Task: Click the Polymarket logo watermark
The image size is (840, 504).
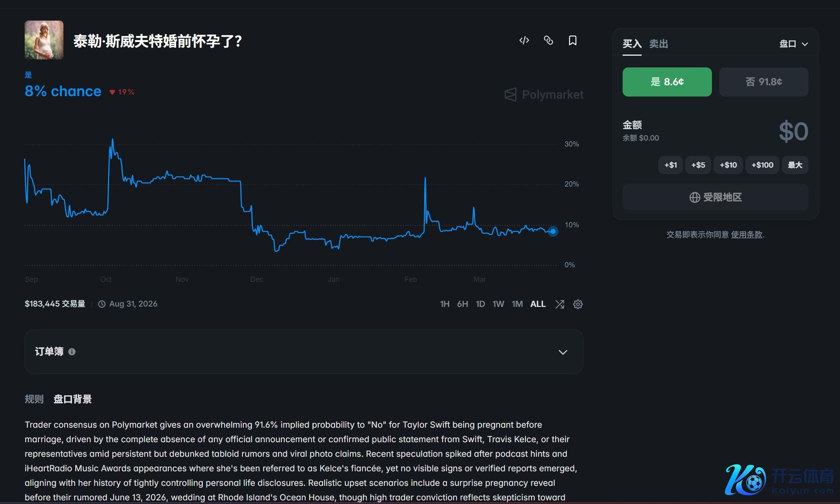Action: click(544, 94)
